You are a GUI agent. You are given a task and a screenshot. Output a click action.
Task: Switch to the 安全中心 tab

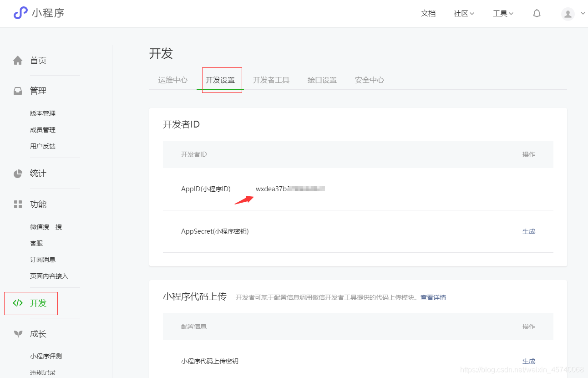(x=370, y=80)
